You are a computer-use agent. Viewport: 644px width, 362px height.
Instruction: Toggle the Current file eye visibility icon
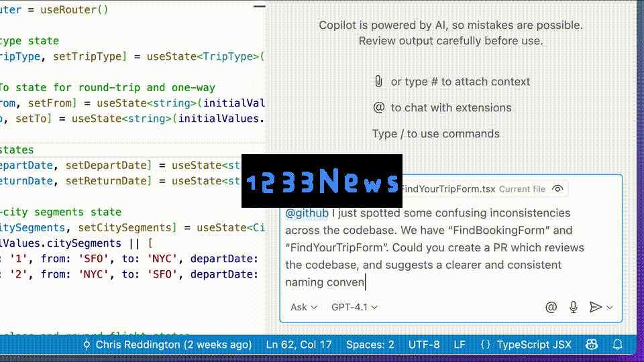point(557,189)
